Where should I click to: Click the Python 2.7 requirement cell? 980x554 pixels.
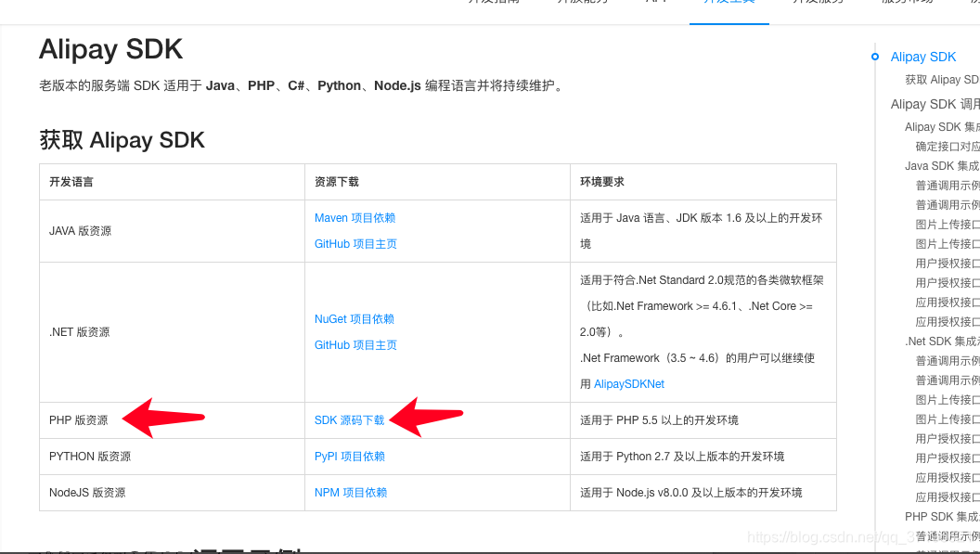tap(703, 457)
